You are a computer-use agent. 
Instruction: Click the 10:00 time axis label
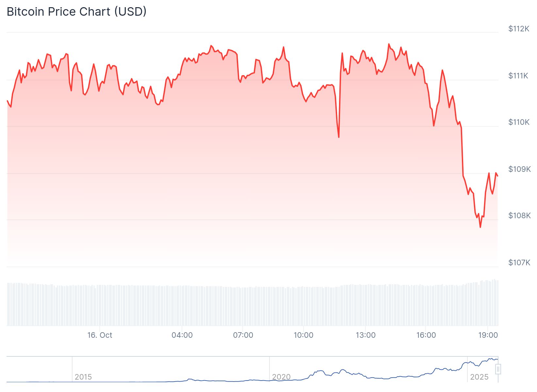point(303,335)
